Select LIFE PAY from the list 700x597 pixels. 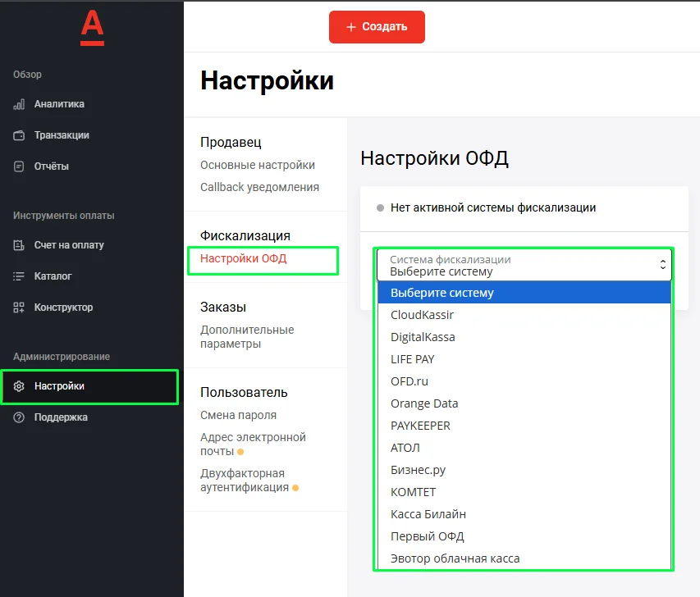click(524, 359)
